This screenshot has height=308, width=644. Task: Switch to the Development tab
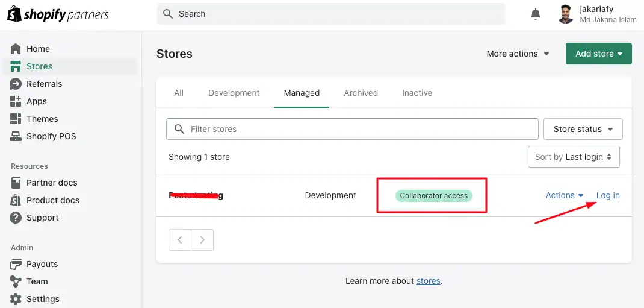point(234,93)
